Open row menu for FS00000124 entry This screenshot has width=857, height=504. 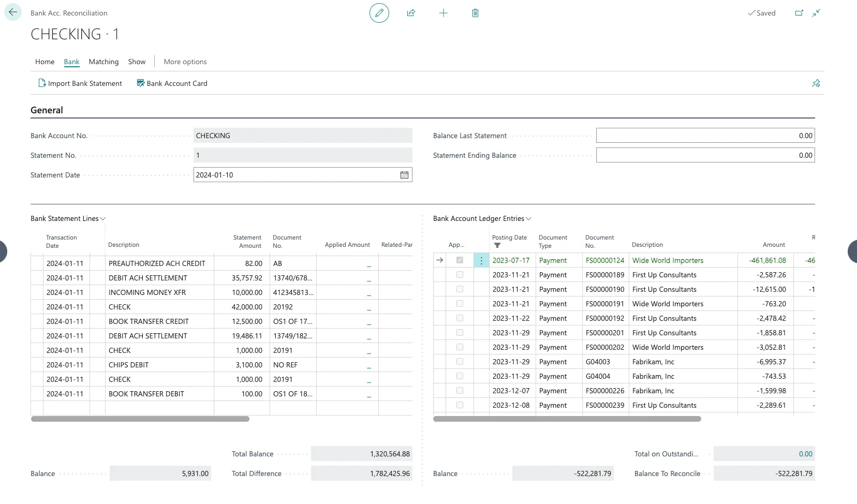pyautogui.click(x=481, y=260)
